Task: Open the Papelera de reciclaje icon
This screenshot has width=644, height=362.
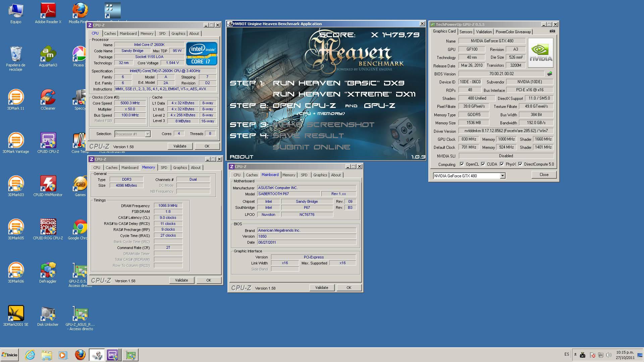Action: click(x=16, y=59)
